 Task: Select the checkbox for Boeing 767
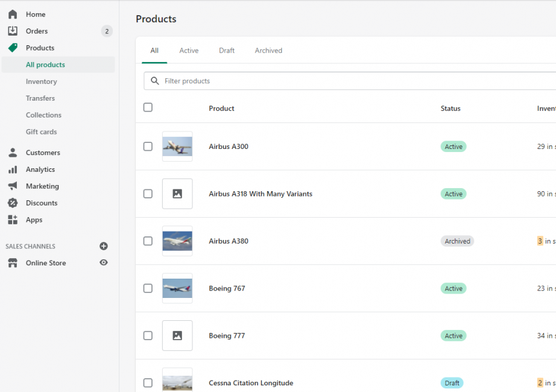pyautogui.click(x=148, y=288)
